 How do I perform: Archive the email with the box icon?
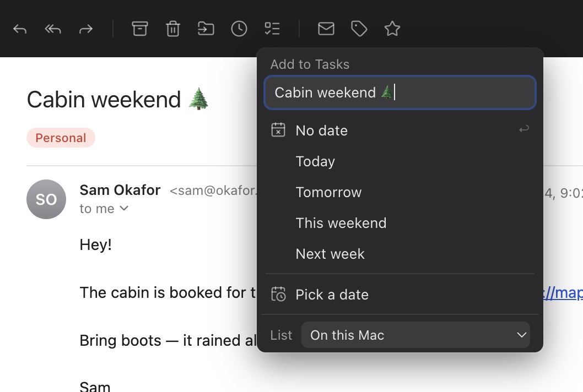pyautogui.click(x=140, y=29)
